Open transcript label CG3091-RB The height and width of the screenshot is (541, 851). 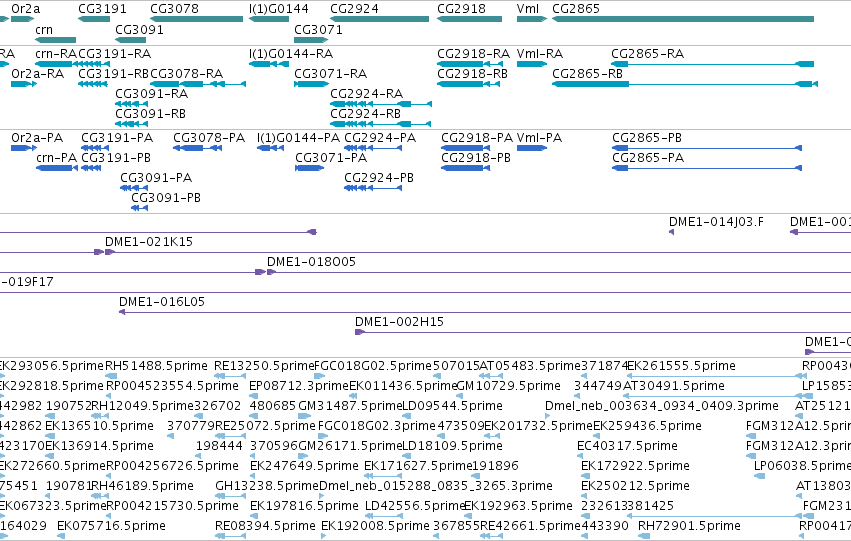click(x=150, y=113)
